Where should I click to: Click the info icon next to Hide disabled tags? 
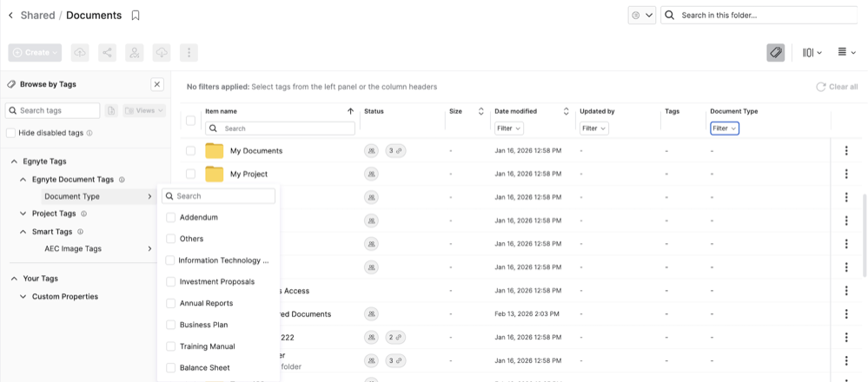pyautogui.click(x=89, y=133)
